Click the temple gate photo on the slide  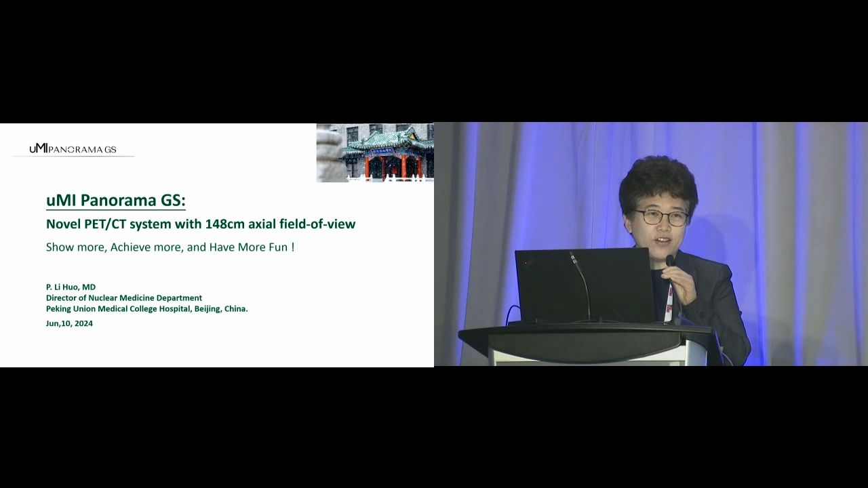click(375, 152)
